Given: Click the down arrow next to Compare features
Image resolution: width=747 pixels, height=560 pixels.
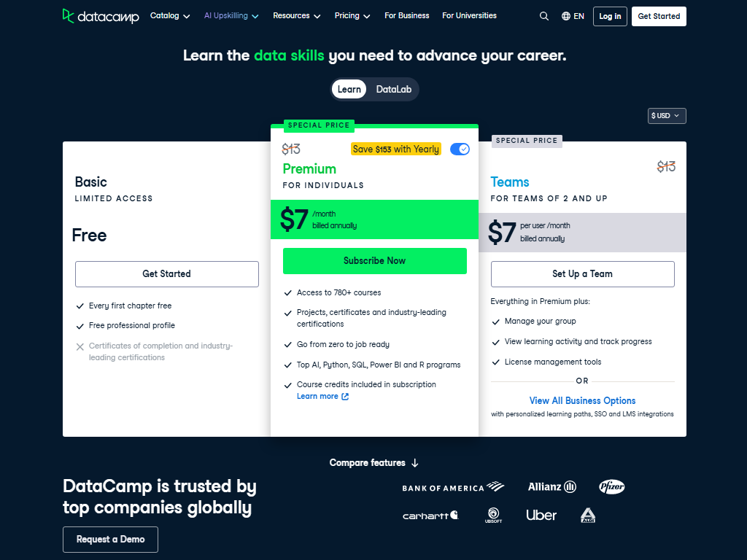Looking at the screenshot, I should click(414, 463).
